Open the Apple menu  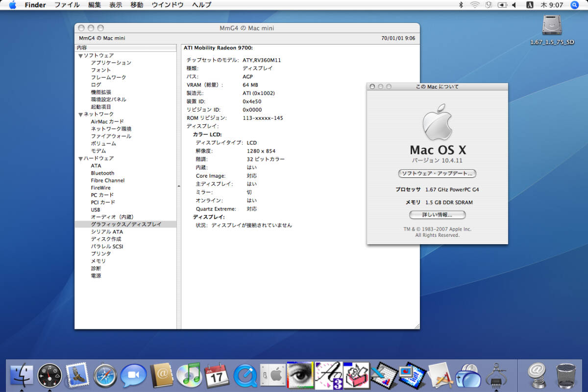(12, 5)
